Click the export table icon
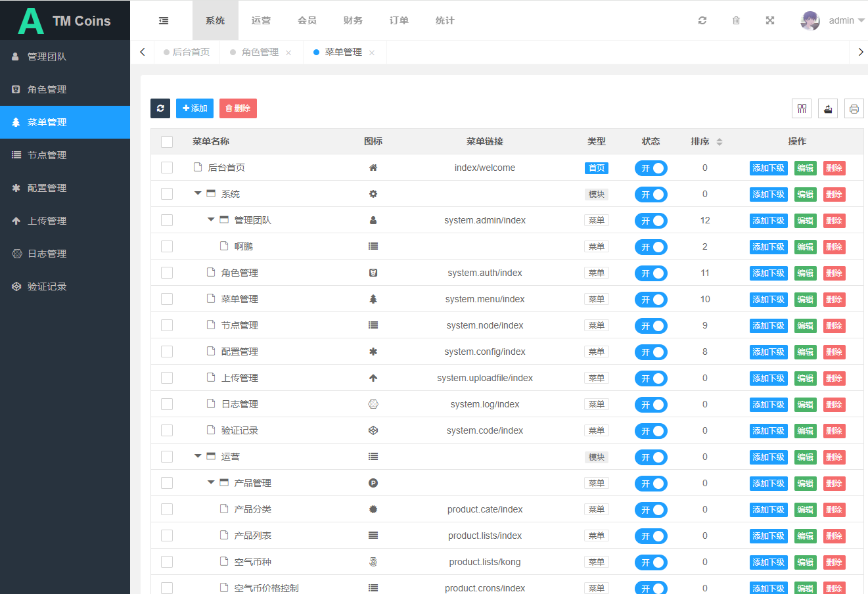868x594 pixels. (x=828, y=109)
